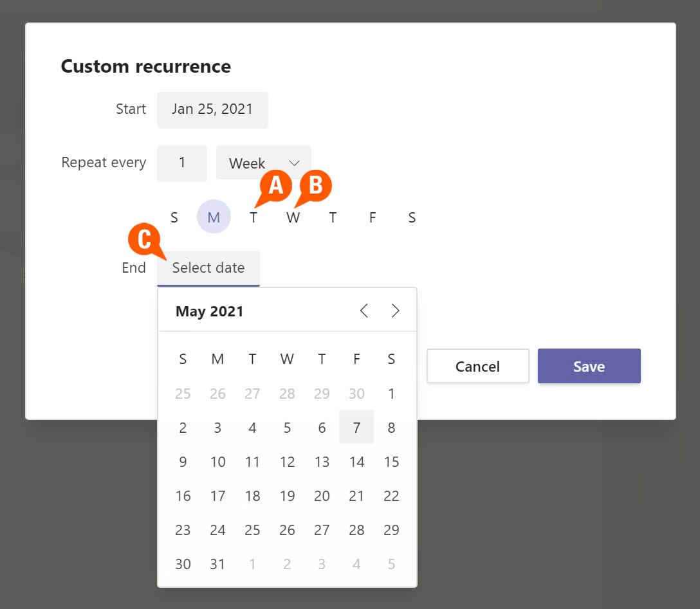700x609 pixels.
Task: Click the End Select date field
Action: 208,268
